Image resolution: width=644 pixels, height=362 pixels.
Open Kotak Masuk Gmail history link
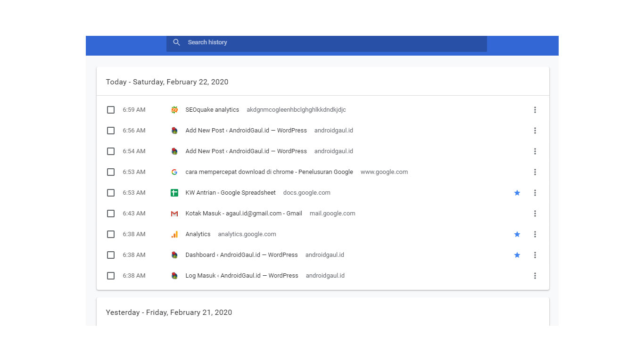(x=244, y=214)
